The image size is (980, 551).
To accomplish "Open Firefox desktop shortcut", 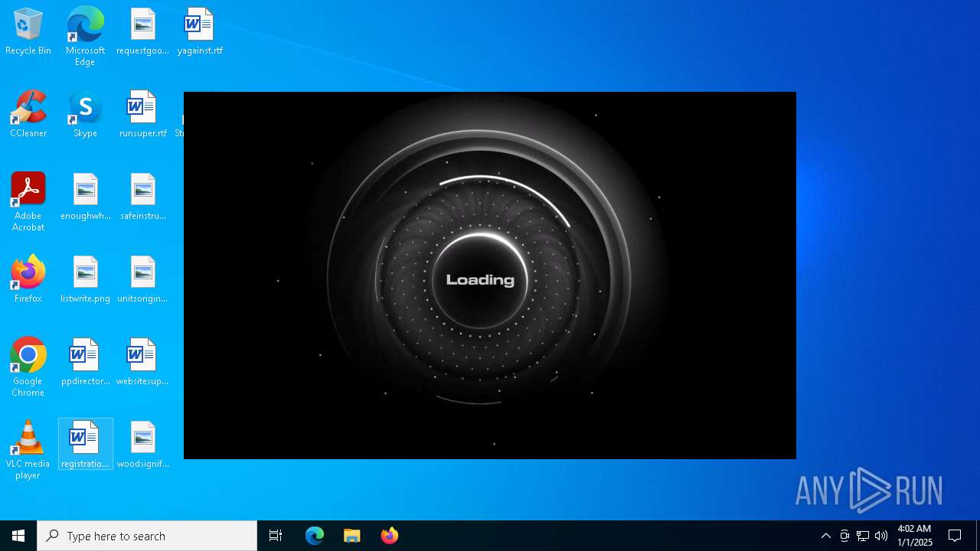I will tap(28, 280).
